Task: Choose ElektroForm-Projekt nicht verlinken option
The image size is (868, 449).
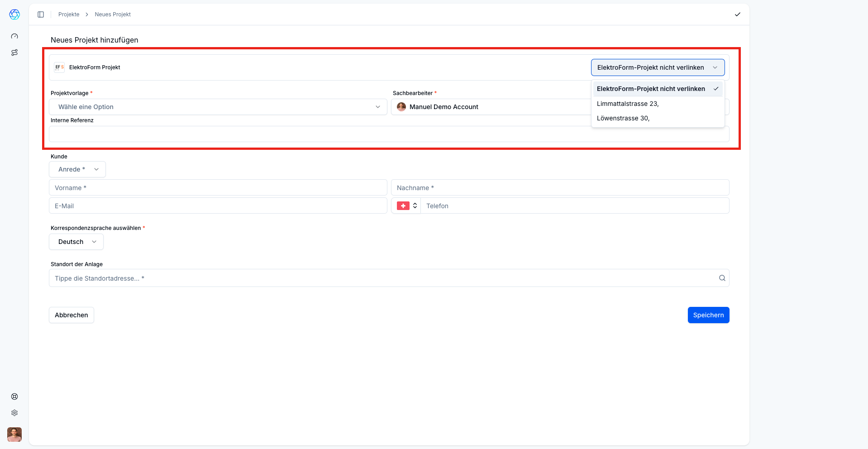Action: 651,89
